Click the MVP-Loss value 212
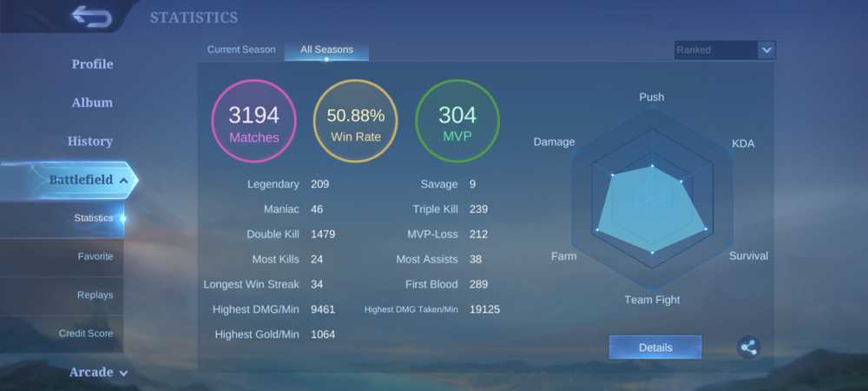The height and width of the screenshot is (391, 868). point(478,235)
